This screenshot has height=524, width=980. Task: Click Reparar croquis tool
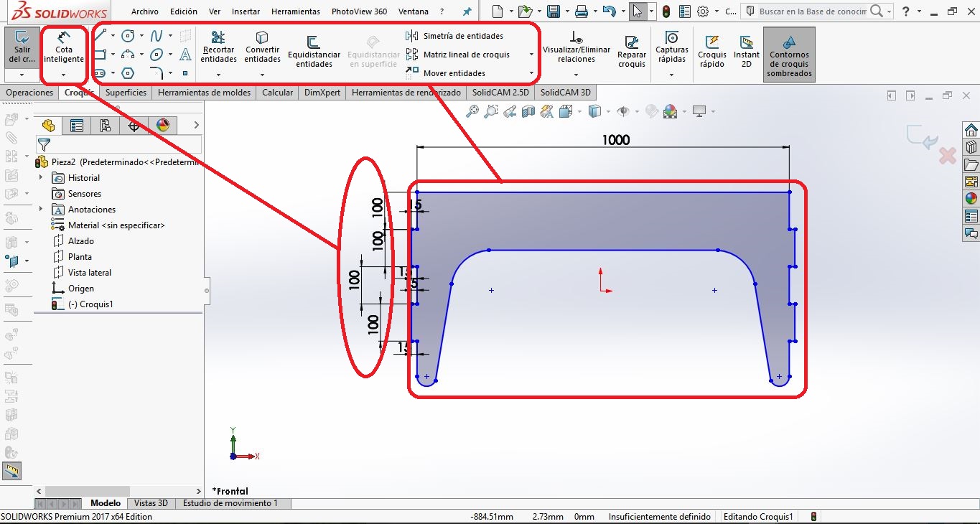632,52
